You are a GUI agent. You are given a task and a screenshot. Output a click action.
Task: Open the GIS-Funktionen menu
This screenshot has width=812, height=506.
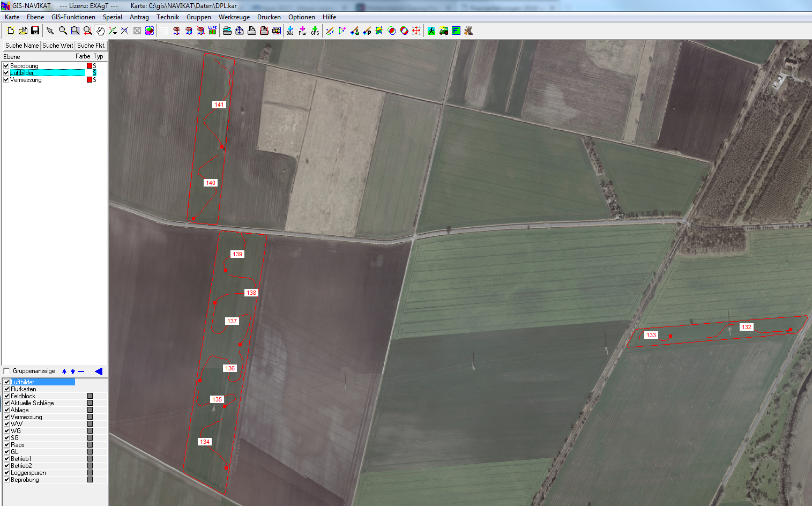coord(73,17)
